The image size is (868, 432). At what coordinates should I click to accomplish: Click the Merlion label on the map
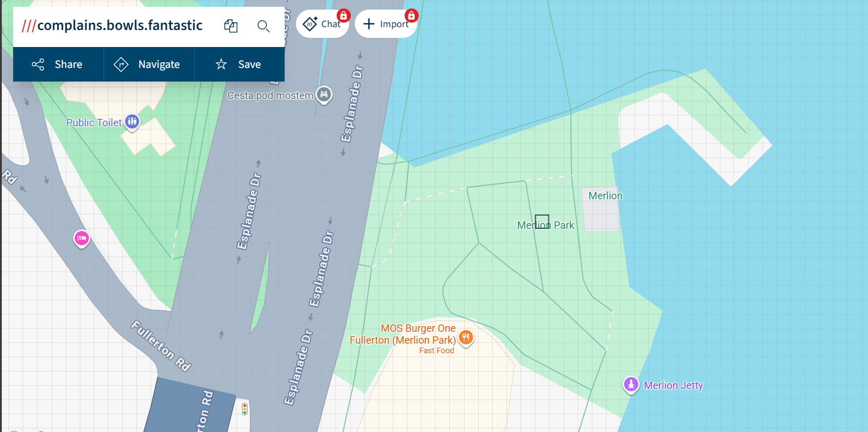pos(605,196)
